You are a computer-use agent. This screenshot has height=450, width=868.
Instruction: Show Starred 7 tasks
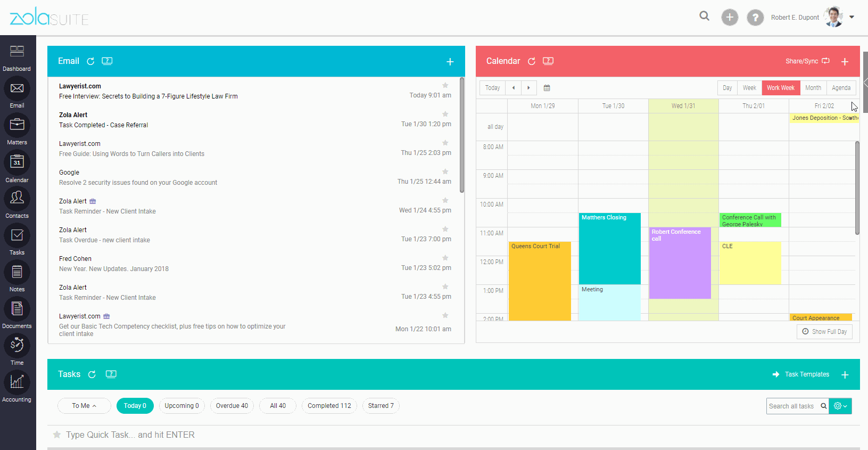[x=381, y=406]
